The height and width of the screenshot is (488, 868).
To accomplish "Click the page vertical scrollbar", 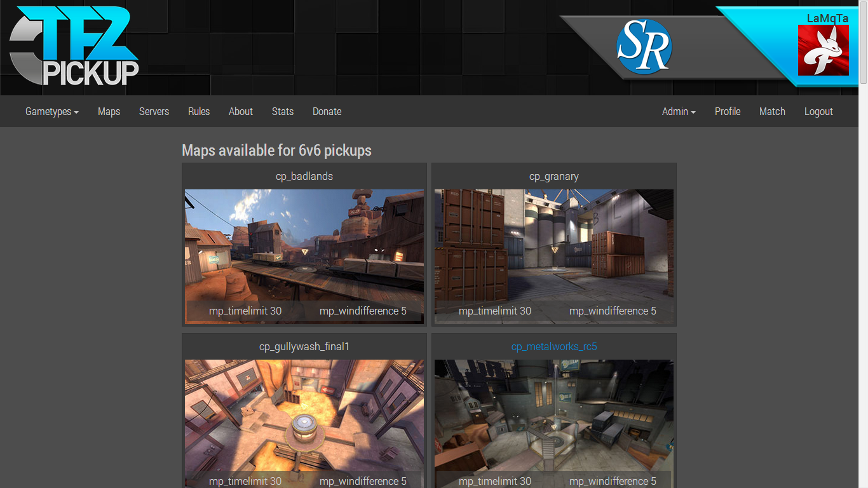I will click(863, 244).
